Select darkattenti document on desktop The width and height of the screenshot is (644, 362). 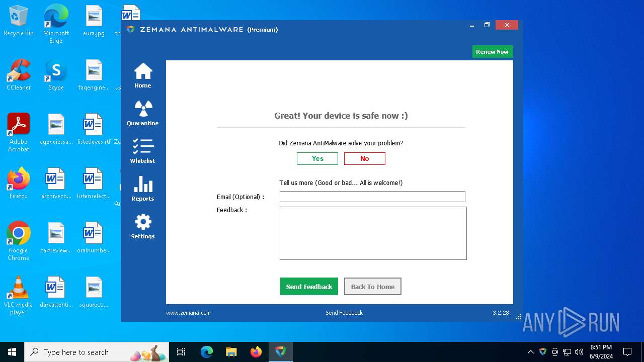(56, 292)
